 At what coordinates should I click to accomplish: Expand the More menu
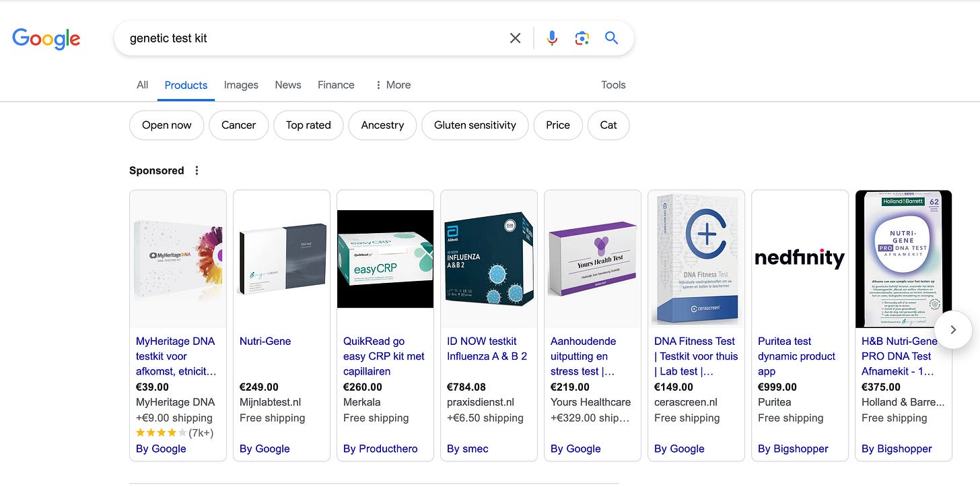click(393, 85)
